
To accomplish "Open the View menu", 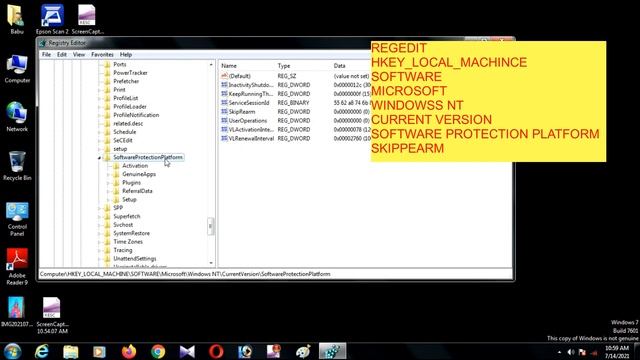I will coord(79,54).
